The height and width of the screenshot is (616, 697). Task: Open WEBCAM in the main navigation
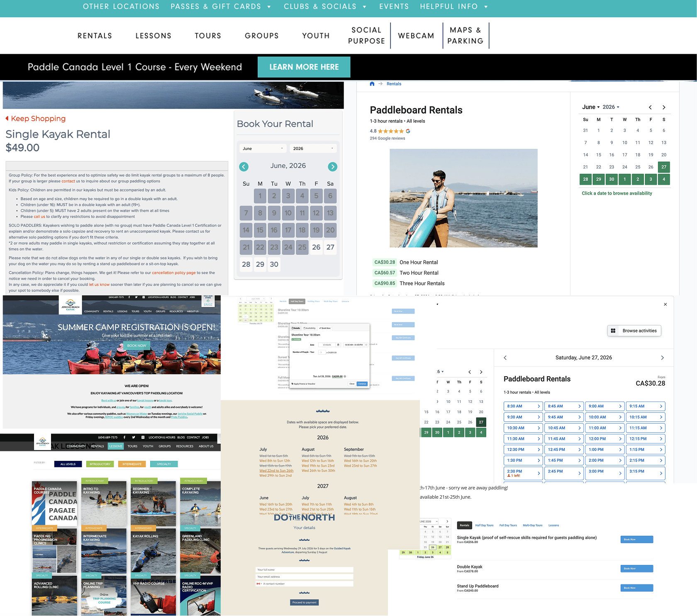pyautogui.click(x=416, y=36)
